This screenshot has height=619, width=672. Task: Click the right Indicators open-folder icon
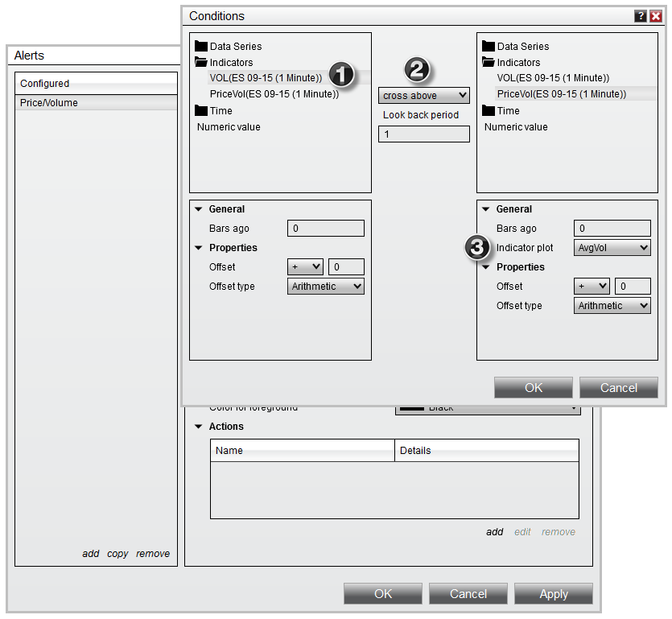pos(488,63)
